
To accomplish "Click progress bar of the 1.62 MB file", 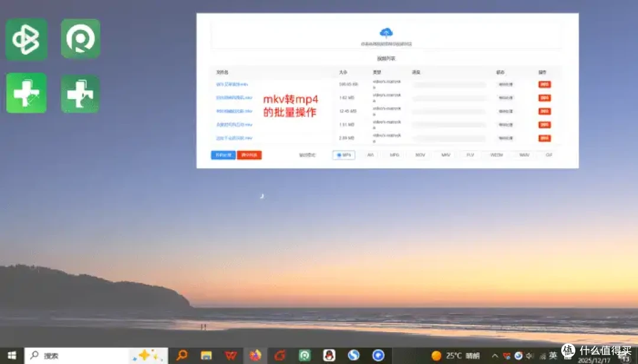I will (449, 98).
